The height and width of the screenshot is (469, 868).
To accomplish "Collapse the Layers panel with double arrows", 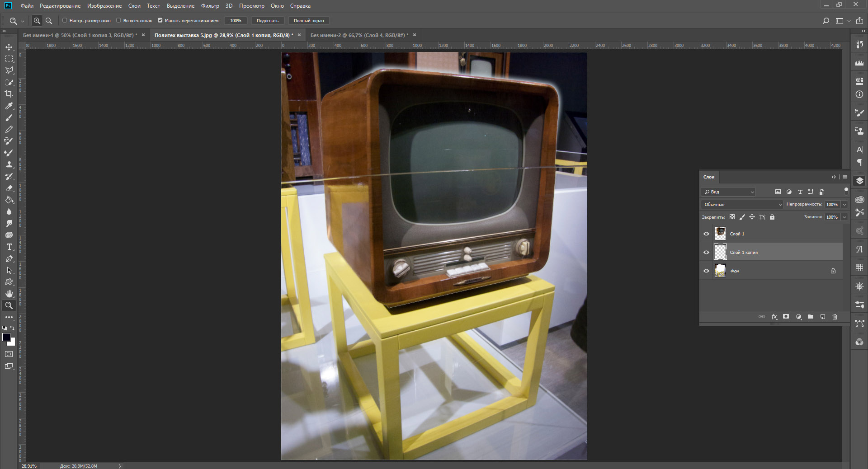I will coord(834,177).
